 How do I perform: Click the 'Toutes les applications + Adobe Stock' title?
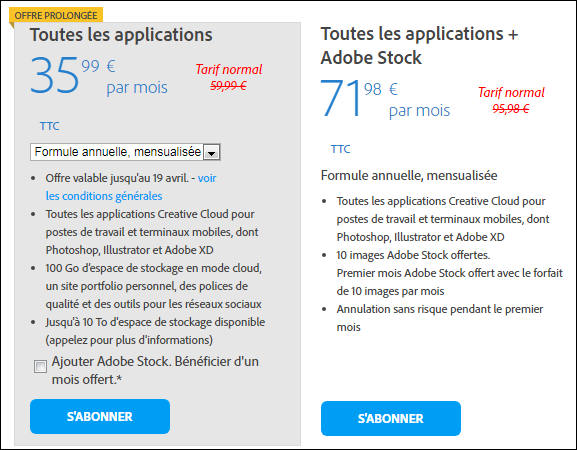pos(420,46)
